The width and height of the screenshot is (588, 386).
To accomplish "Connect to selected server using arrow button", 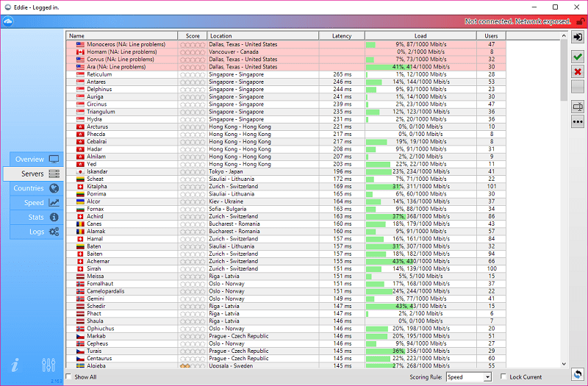I will tap(578, 37).
